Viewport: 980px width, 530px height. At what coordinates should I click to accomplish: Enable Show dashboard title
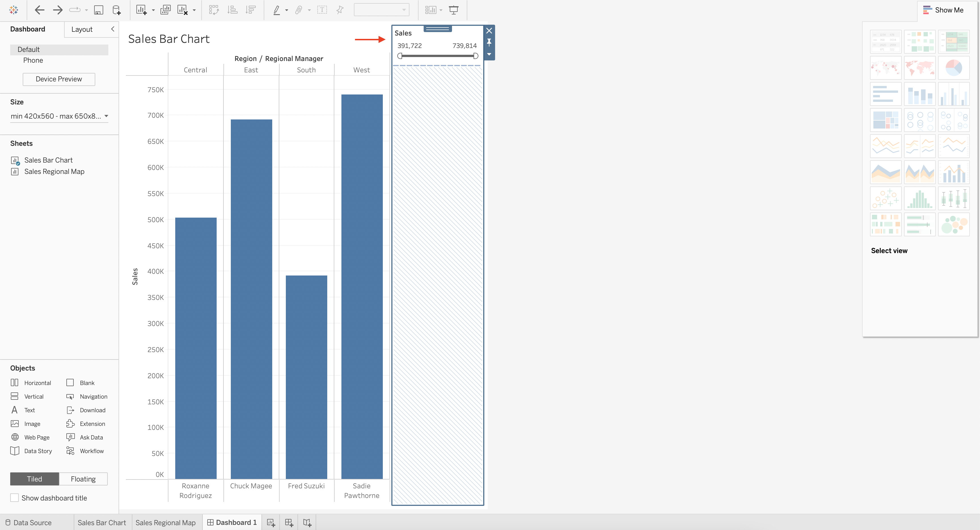[14, 498]
